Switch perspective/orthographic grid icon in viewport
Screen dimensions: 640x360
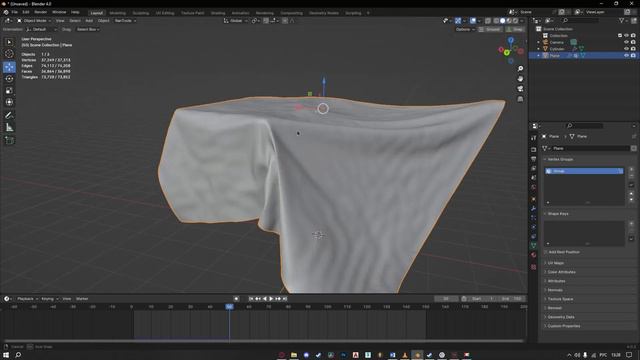tap(520, 99)
